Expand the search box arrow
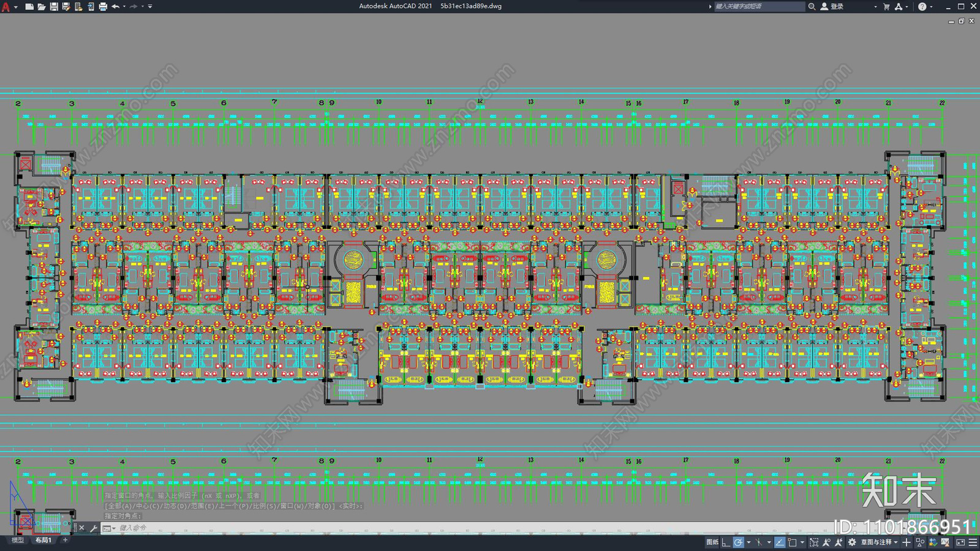 point(710,6)
